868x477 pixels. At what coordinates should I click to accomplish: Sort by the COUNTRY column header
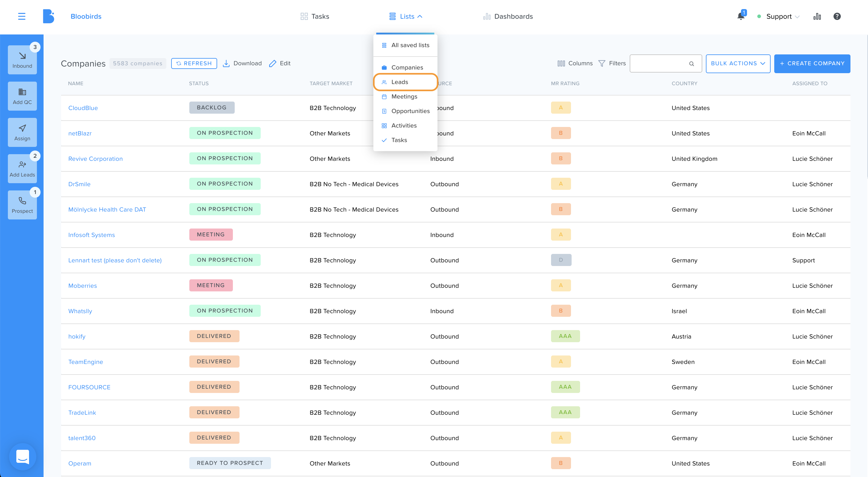coord(684,83)
